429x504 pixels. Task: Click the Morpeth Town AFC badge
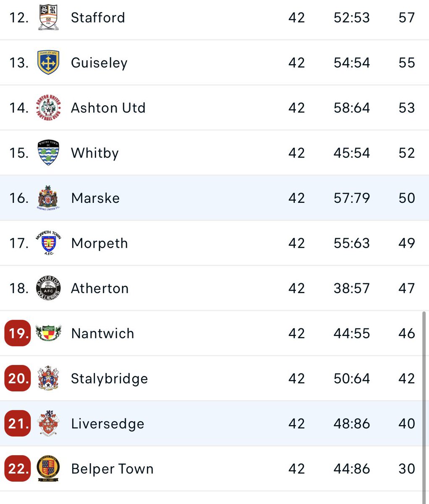coord(48,243)
